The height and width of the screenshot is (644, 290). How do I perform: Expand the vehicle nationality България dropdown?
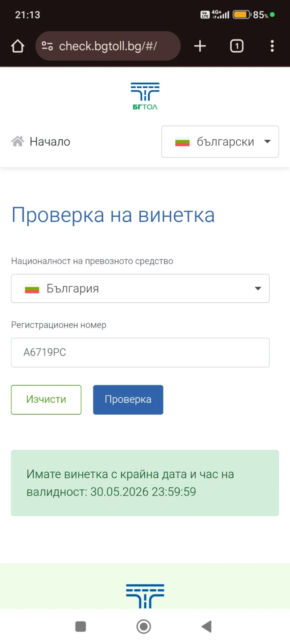point(140,288)
